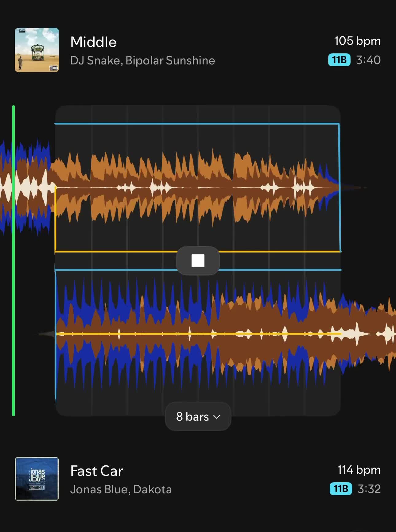Image resolution: width=396 pixels, height=532 pixels.
Task: Open the 8 bars transition length dropdown
Action: 198,417
